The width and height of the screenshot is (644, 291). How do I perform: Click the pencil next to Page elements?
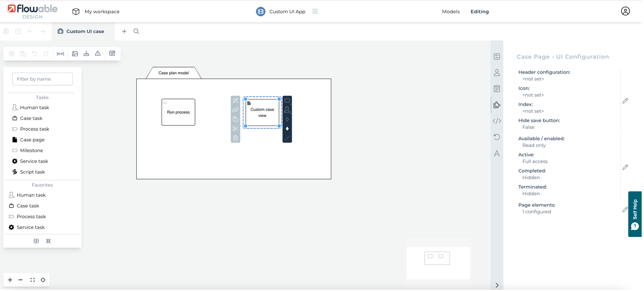click(x=625, y=210)
